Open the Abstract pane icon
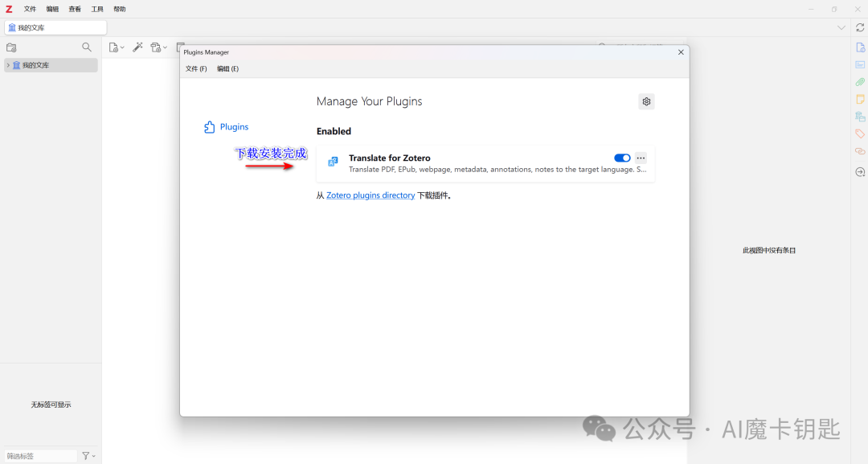868x464 pixels. point(860,65)
